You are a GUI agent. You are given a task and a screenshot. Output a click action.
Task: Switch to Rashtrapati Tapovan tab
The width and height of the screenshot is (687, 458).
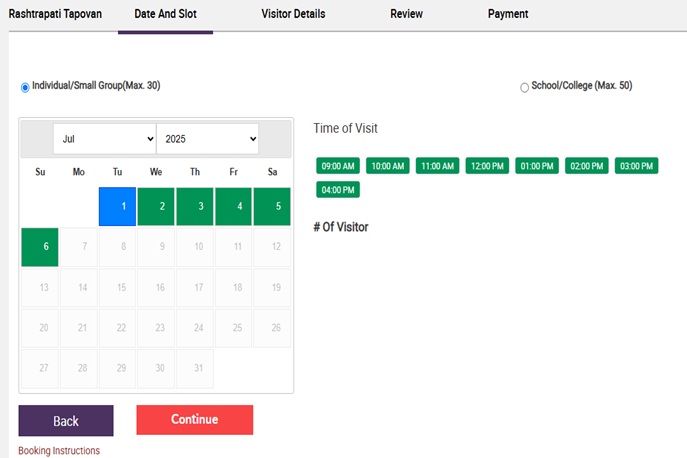(55, 14)
